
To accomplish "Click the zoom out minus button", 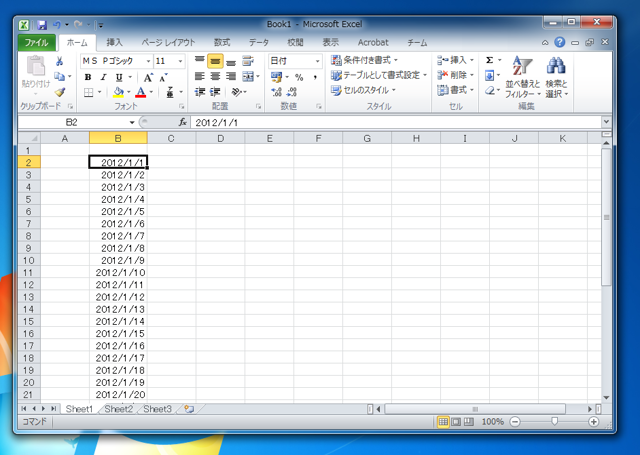I will [x=515, y=422].
